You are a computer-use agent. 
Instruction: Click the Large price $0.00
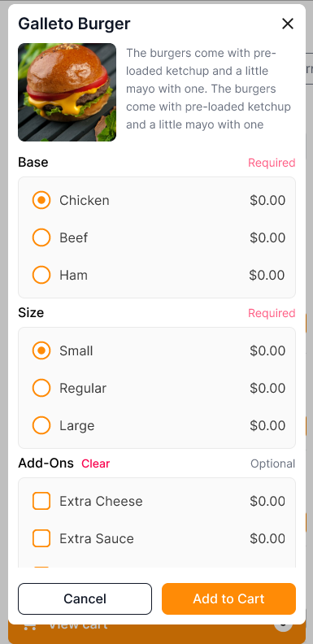267,425
